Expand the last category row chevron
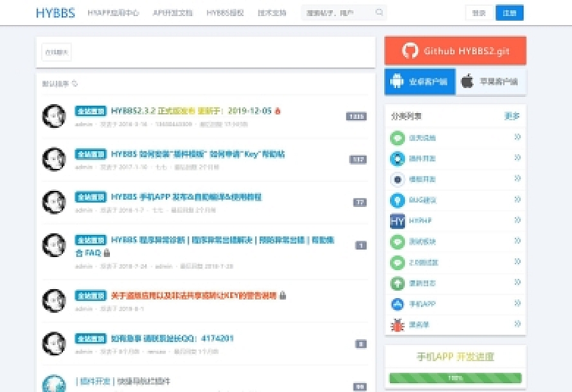572x392 pixels. pos(517,325)
